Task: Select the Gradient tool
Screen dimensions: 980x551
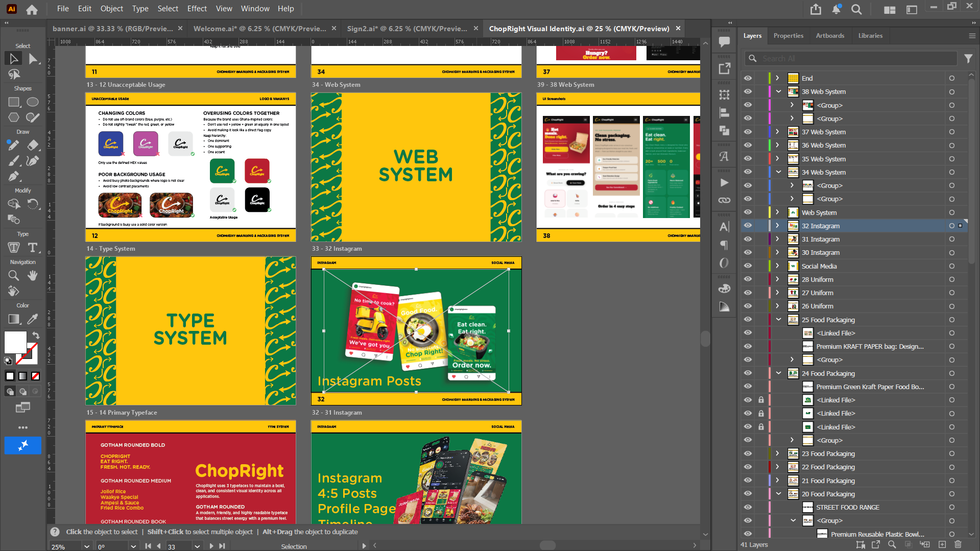Action: pos(14,319)
